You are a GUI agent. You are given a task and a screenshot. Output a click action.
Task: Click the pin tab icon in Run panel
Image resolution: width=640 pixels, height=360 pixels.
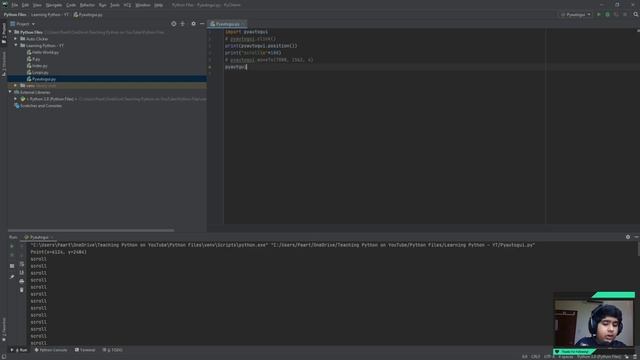(x=12, y=277)
